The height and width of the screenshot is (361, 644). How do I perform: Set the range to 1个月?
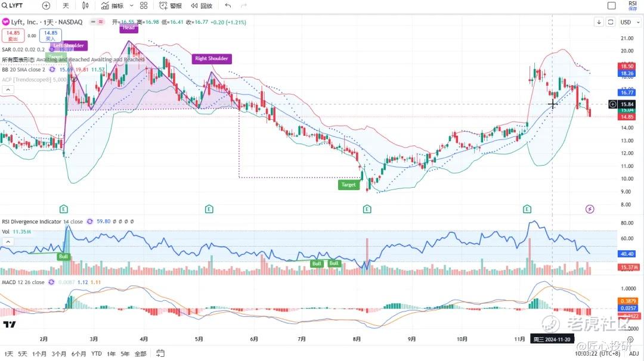pyautogui.click(x=39, y=354)
